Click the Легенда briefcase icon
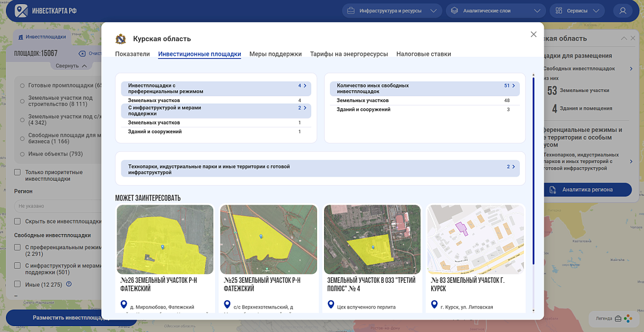The height and width of the screenshot is (332, 644). pos(618,319)
